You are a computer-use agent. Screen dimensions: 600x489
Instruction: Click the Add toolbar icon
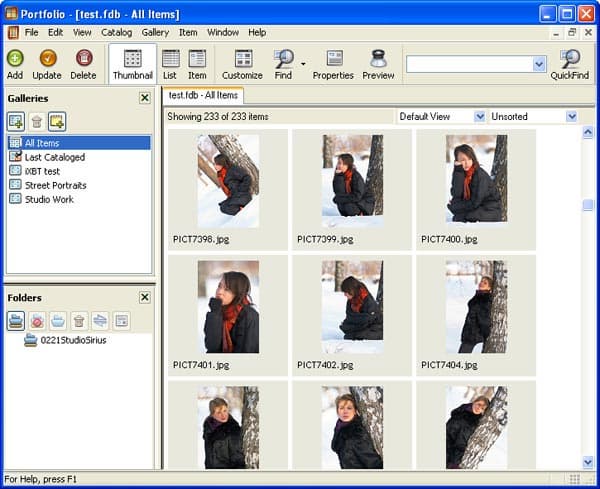(15, 64)
